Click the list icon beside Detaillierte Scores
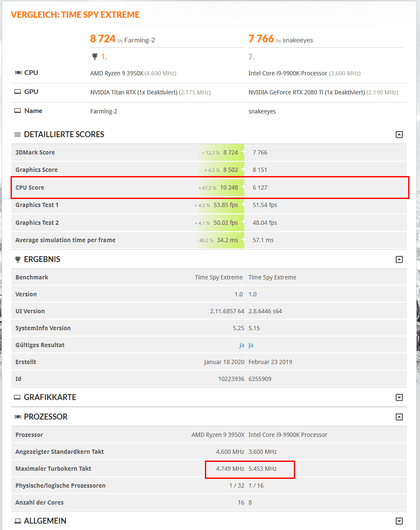Image resolution: width=420 pixels, height=530 pixels. coord(17,135)
